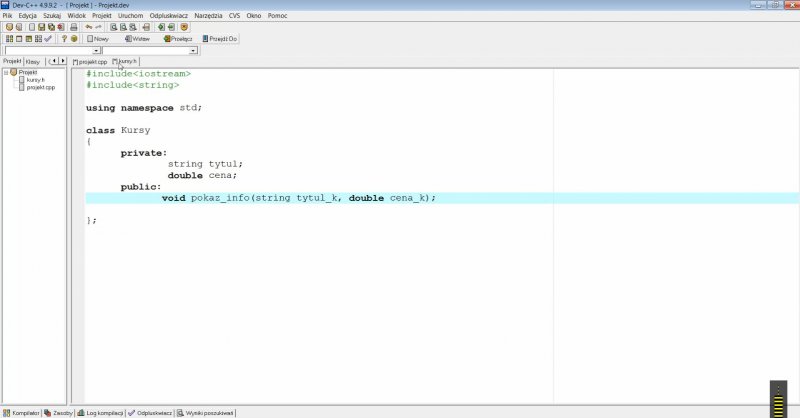Click the Find (search) toolbar icon
Screen dimensions: 800x418
coord(114,27)
